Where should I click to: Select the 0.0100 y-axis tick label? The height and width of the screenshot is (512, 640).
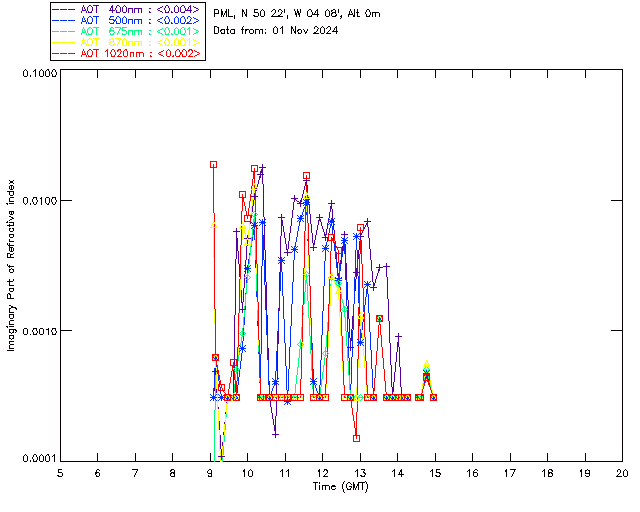click(38, 202)
